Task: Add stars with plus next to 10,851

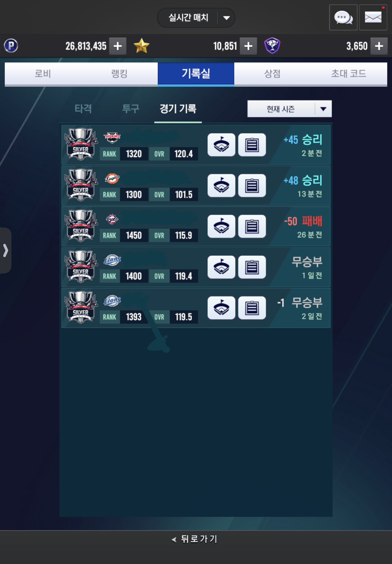Action: coord(248,46)
